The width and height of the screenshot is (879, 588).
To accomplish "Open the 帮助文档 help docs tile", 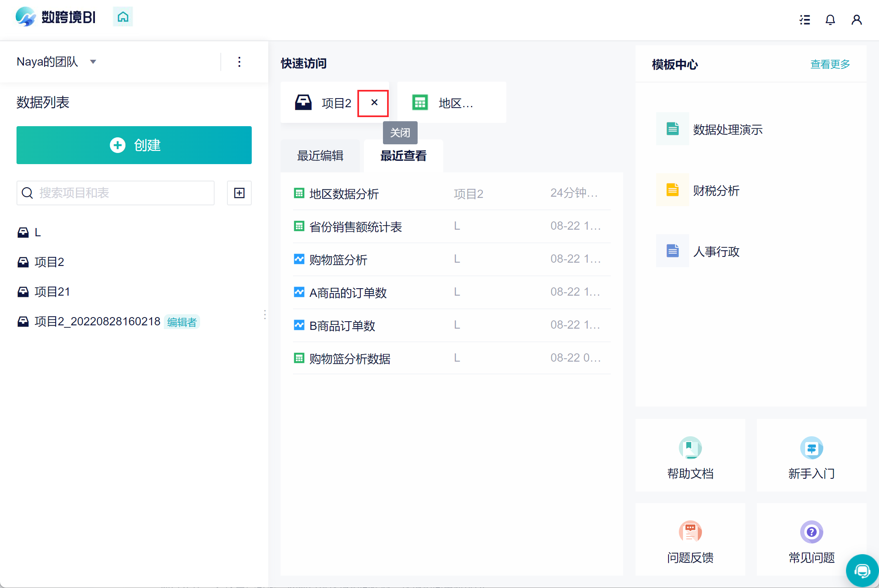I will 690,456.
